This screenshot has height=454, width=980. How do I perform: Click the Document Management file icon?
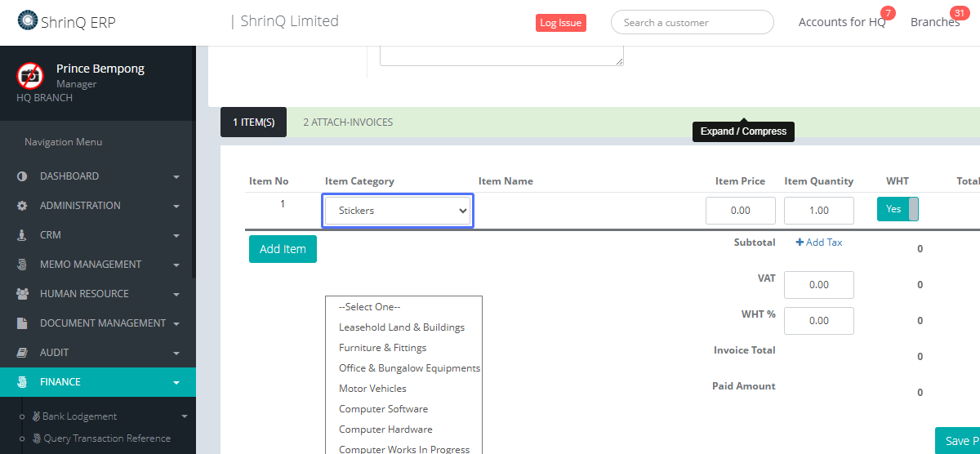pos(22,323)
